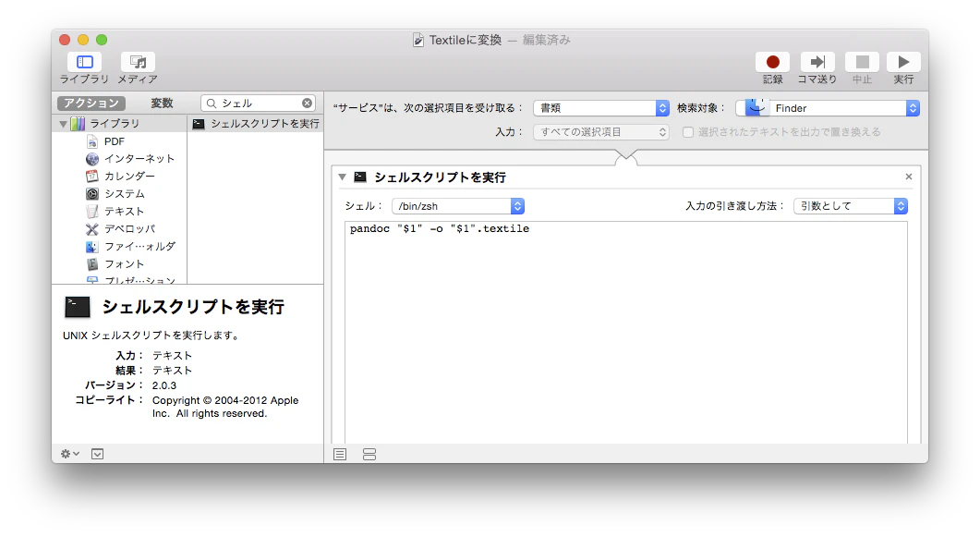Click the カレンダー calendar icon

click(91, 177)
